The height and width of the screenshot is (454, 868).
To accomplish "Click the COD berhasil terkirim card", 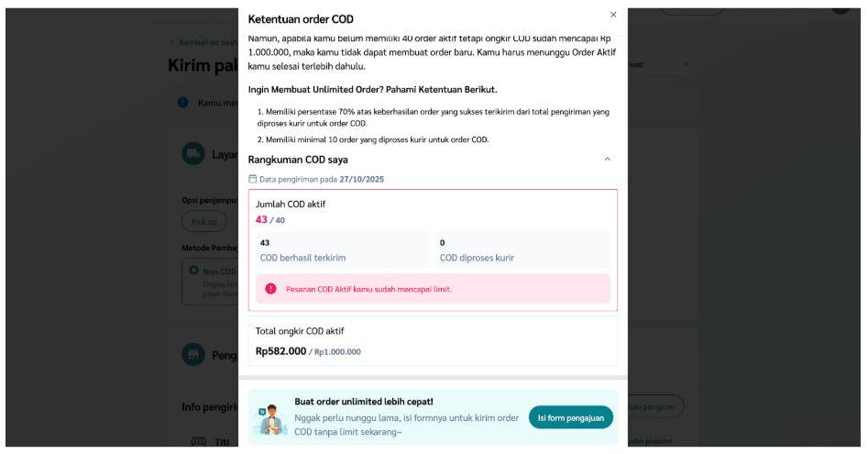I will 343,250.
